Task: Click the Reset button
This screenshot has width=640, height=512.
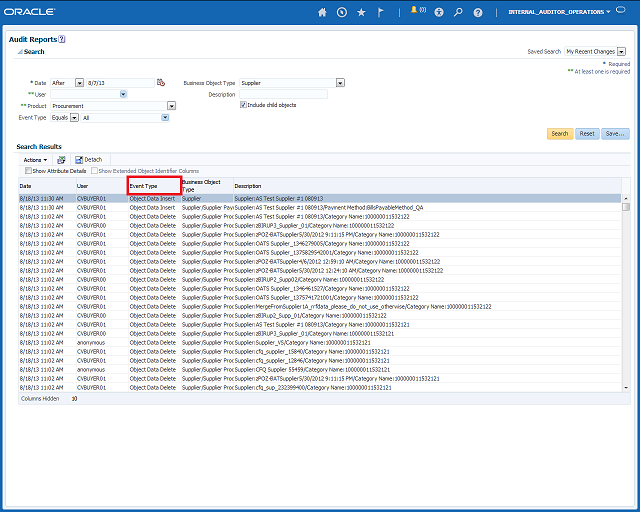Action: [587, 134]
